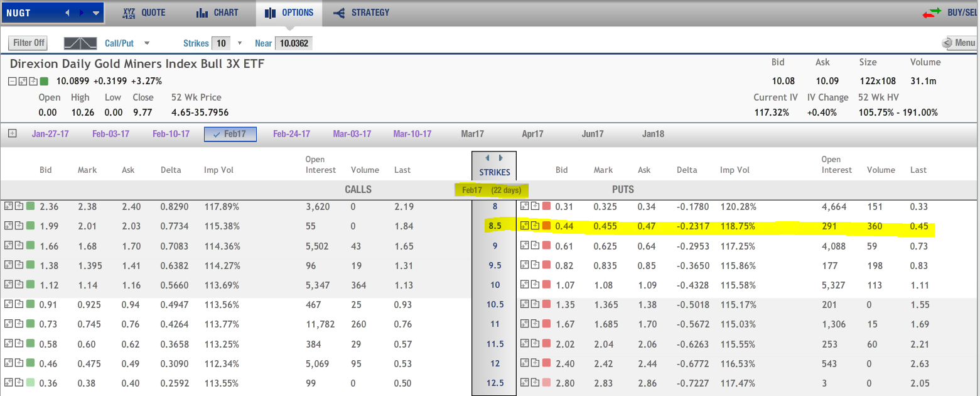Click the plus icon beside NUGT price 10.0899

pyautogui.click(x=33, y=81)
